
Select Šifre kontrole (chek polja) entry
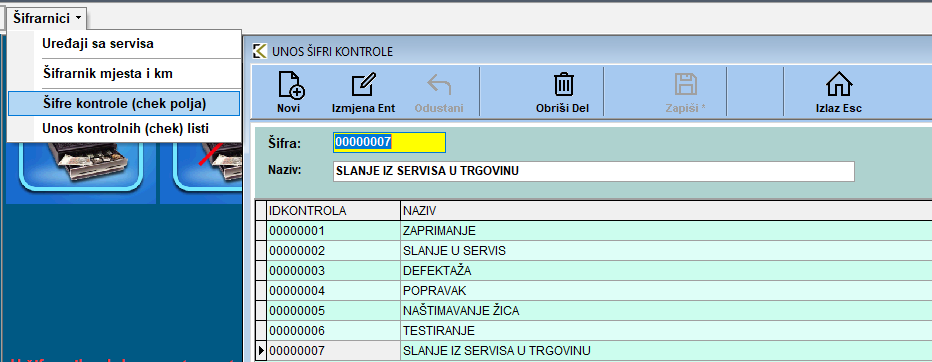[124, 103]
